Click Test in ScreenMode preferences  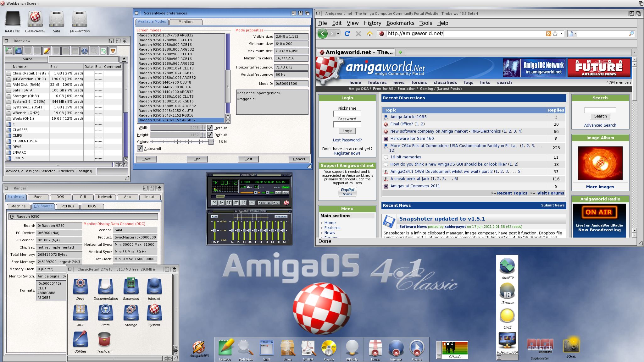pyautogui.click(x=248, y=159)
